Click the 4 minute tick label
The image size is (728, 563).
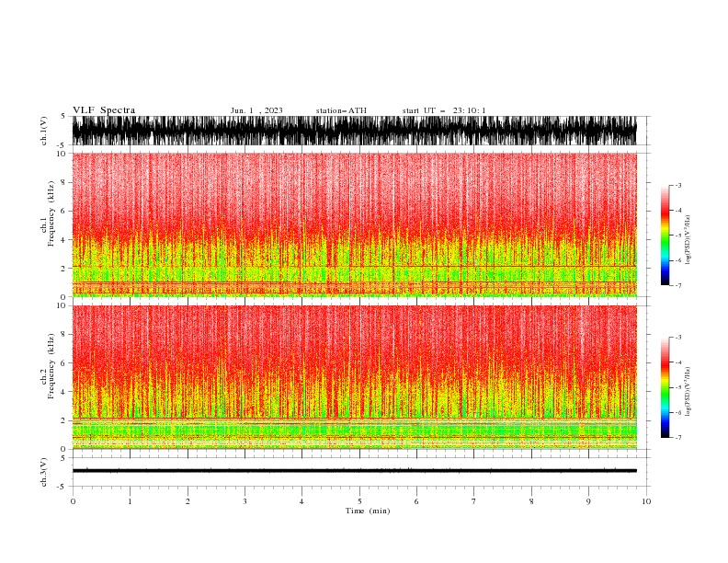tap(301, 501)
